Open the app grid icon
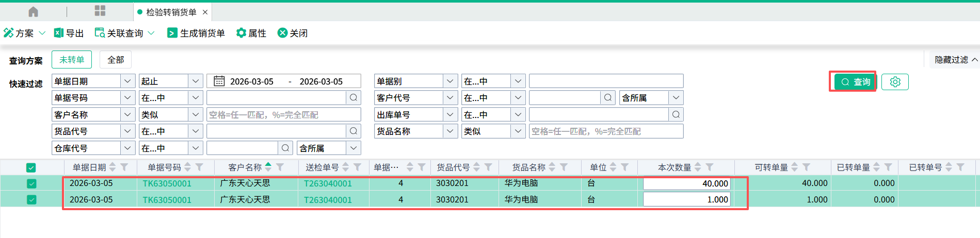 pyautogui.click(x=100, y=11)
